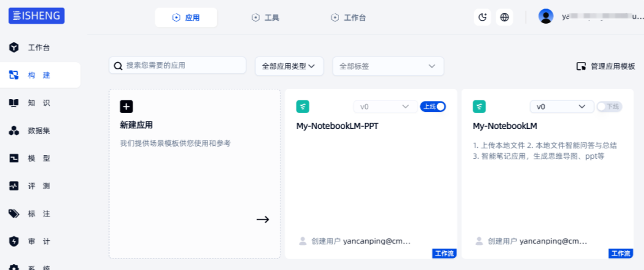Image resolution: width=644 pixels, height=270 pixels.
Task: Toggle 下线 switch on My-NotebookLM
Action: tap(609, 106)
